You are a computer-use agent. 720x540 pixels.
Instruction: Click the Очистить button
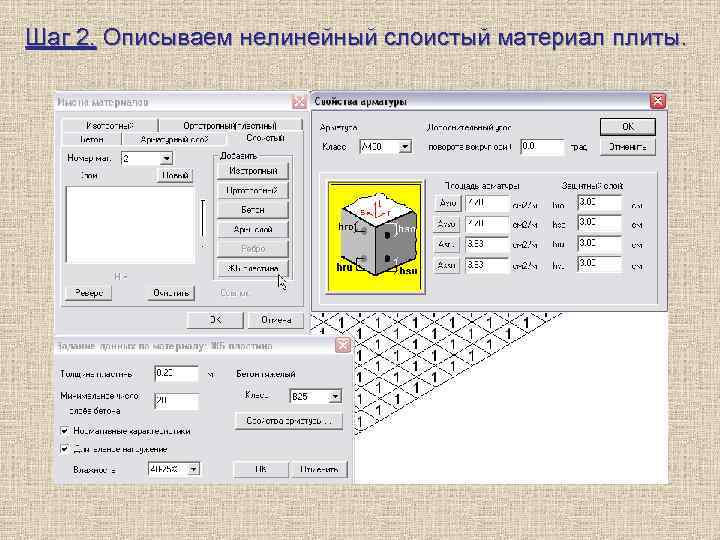(171, 293)
